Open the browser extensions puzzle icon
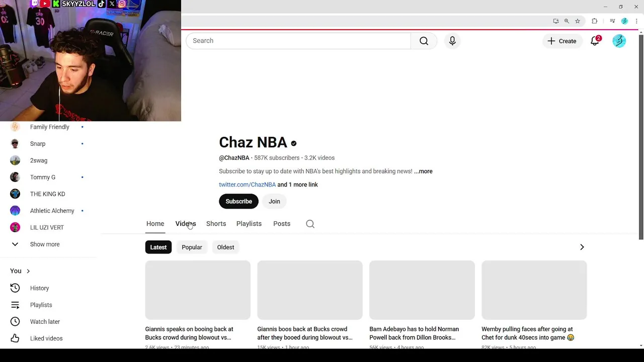This screenshot has height=362, width=644. [594, 21]
